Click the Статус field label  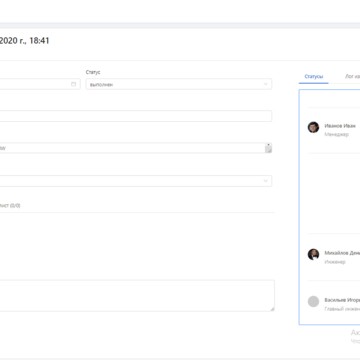tap(93, 72)
